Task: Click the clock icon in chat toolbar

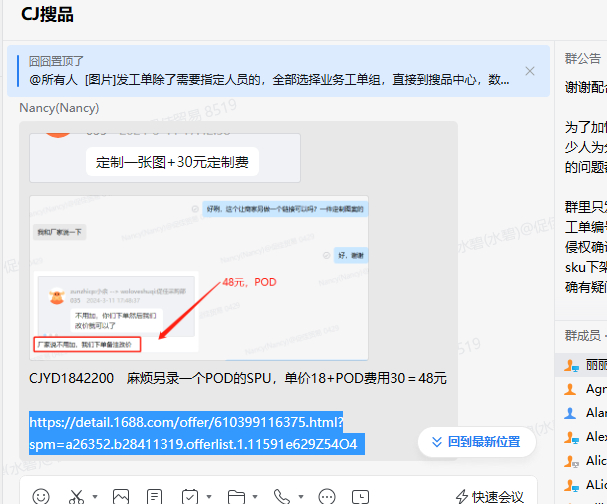Action: click(360, 496)
